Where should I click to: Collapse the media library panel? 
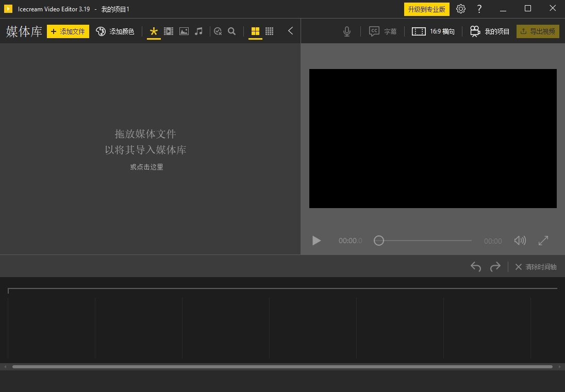pos(290,31)
